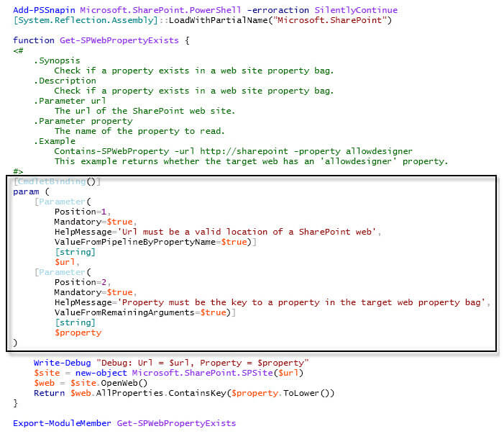This screenshot has width=504, height=434.
Task: Click [System.Reflection.Assembly] type text
Action: pyautogui.click(x=86, y=21)
